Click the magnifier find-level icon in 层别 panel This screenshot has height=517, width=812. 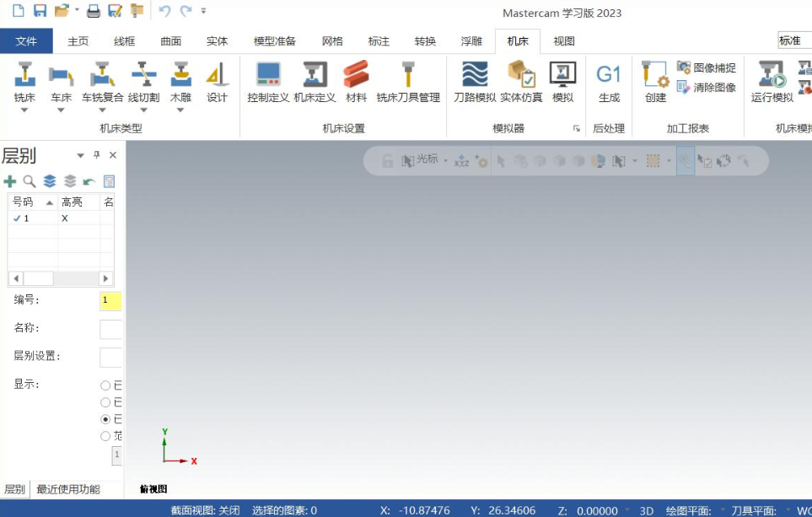(30, 181)
